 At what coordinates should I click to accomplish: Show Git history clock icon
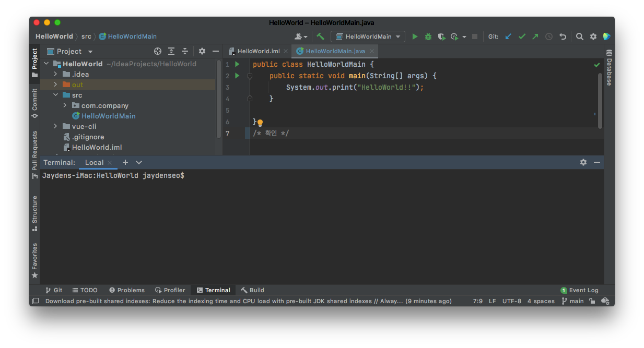click(x=549, y=37)
